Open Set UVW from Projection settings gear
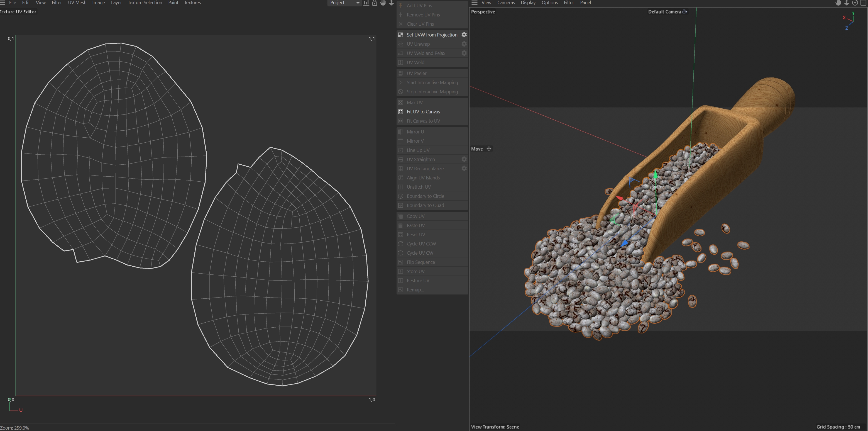The image size is (868, 431). (x=464, y=35)
